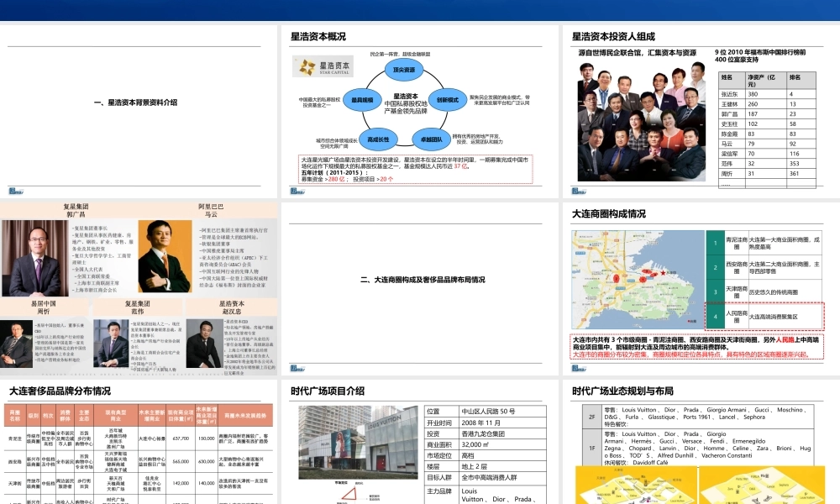Select the 全市中高端消费人群 cell
The width and height of the screenshot is (840, 504).
[x=502, y=478]
